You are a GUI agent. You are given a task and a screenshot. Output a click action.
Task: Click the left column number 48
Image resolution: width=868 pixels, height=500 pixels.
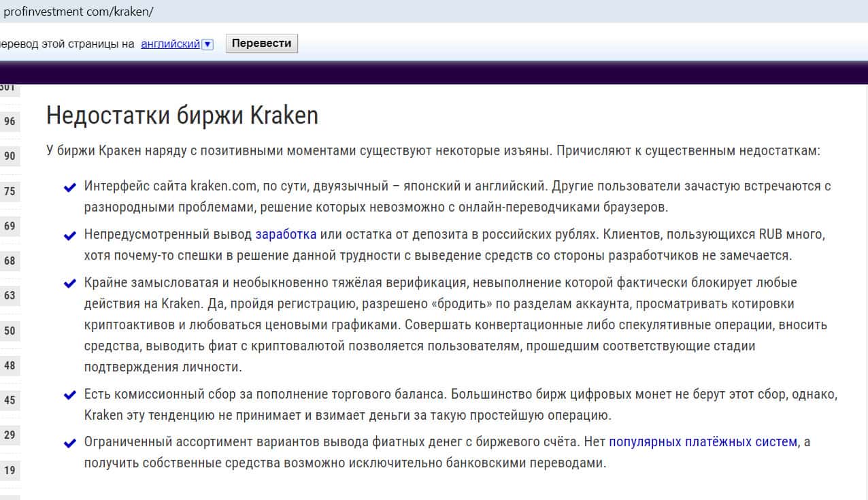click(10, 365)
